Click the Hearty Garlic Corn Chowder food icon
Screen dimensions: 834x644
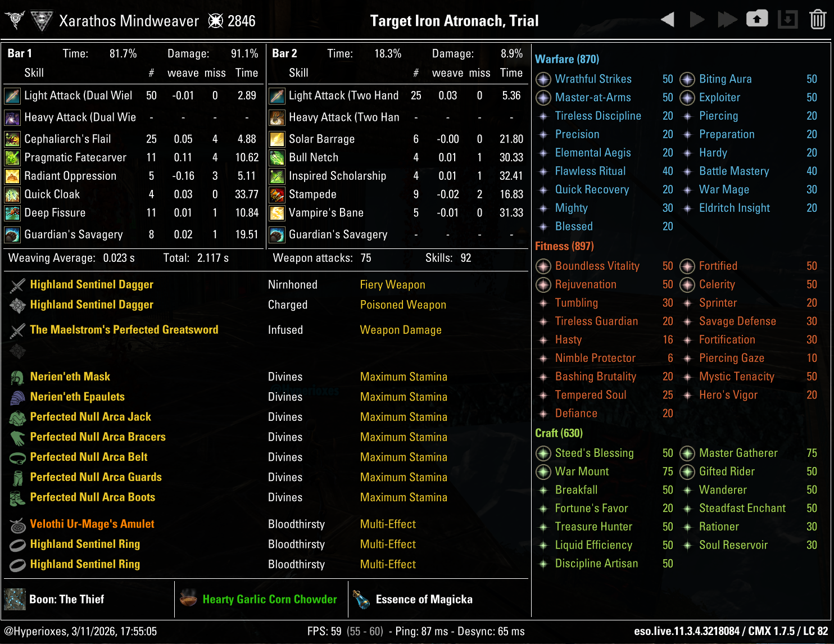coord(189,599)
